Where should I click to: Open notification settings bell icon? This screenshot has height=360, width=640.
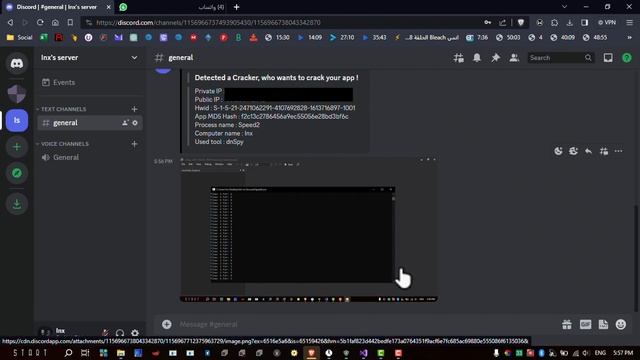[477, 58]
